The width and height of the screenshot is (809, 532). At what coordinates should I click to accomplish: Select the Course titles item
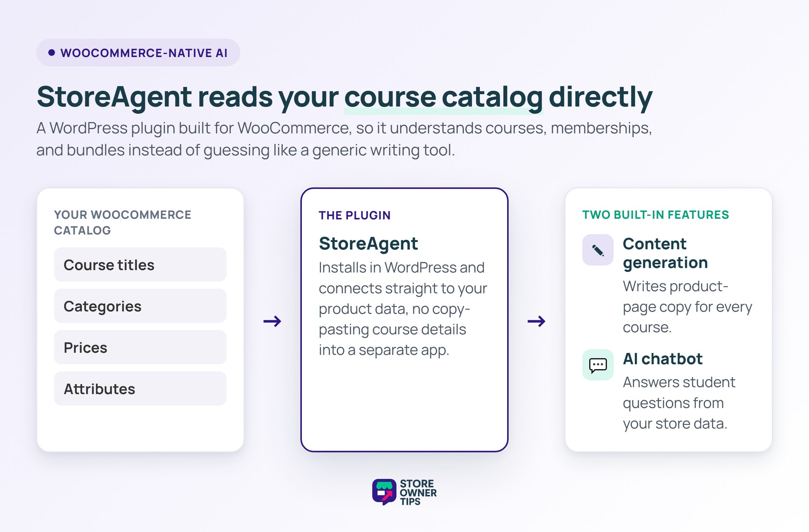pyautogui.click(x=140, y=265)
